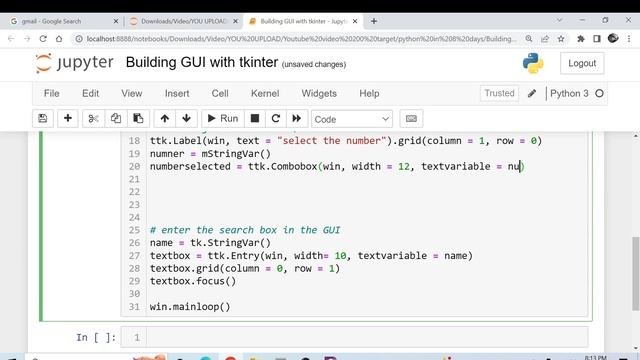Cut selected cells with scissors icon
The width and height of the screenshot is (640, 360).
point(93,119)
